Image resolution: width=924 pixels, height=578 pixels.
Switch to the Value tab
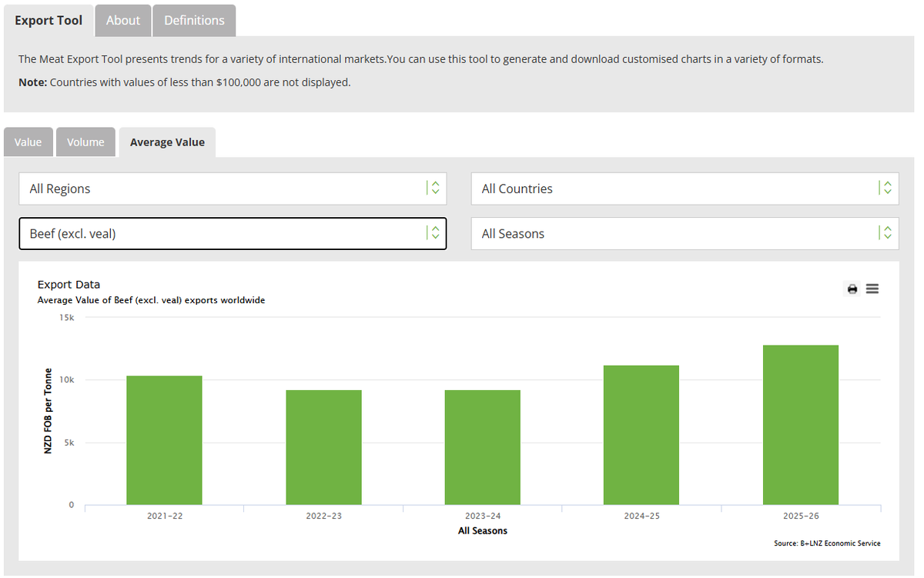point(28,142)
